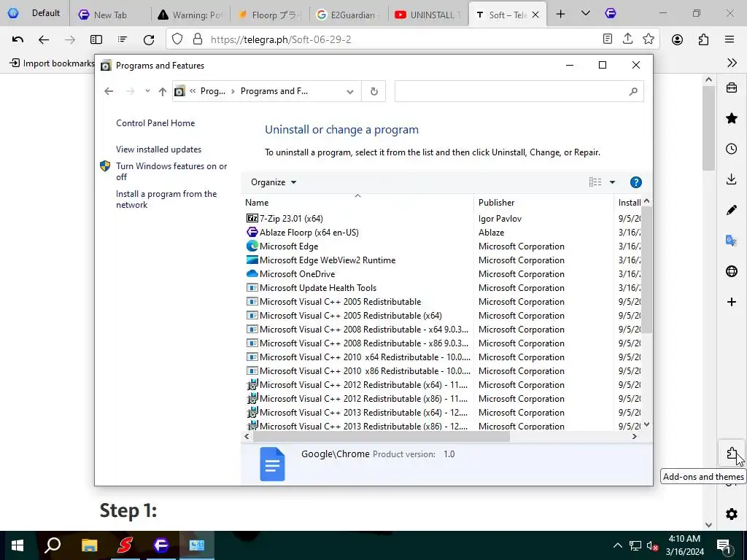747x560 pixels.
Task: Open the pencil notes icon in sidebar
Action: tap(731, 210)
